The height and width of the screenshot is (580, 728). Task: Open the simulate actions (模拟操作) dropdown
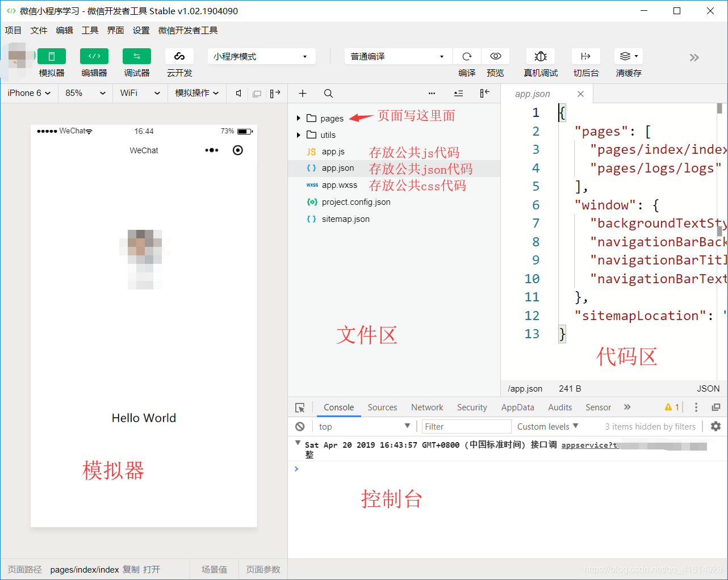coord(196,93)
